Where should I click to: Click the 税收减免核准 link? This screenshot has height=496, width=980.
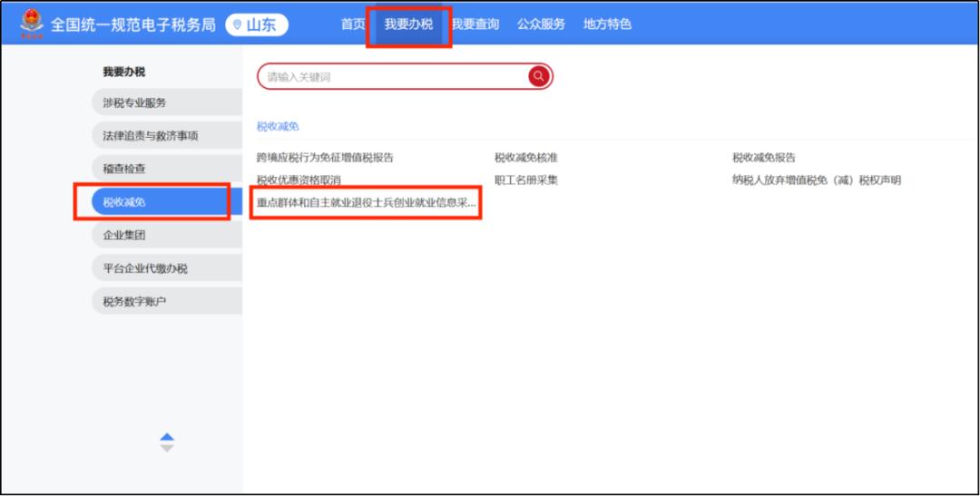tap(526, 158)
